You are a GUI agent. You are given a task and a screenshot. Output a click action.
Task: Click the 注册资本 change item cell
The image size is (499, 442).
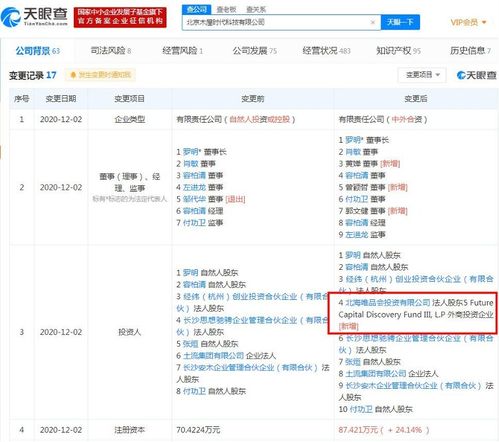[x=129, y=430]
